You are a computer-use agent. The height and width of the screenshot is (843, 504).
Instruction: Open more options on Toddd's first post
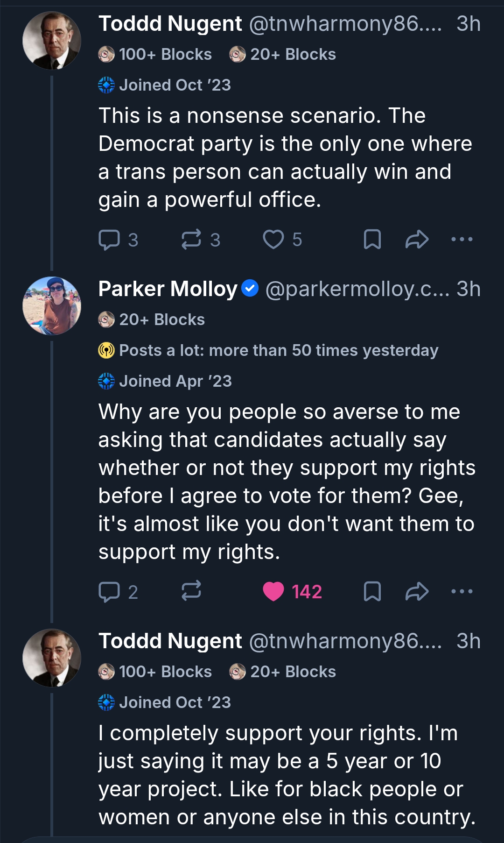click(x=462, y=240)
